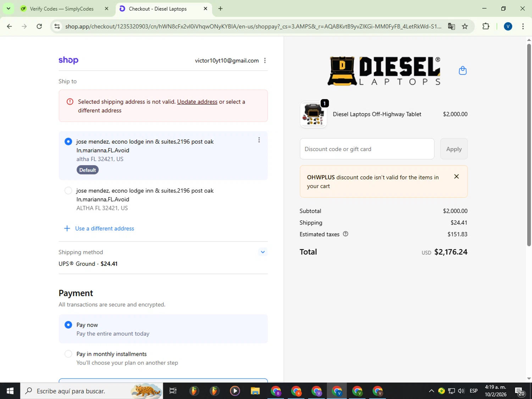532x399 pixels.
Task: Click the Shop logo
Action: tap(68, 60)
